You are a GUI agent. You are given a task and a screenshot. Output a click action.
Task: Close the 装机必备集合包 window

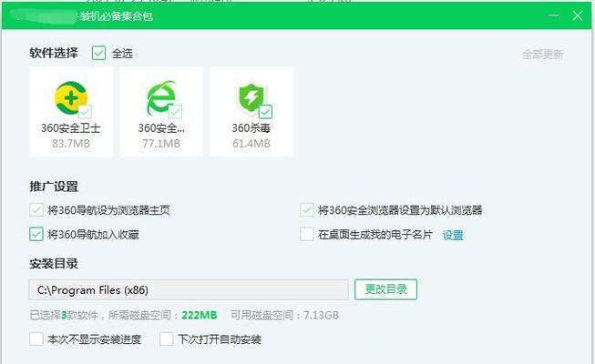pyautogui.click(x=577, y=15)
